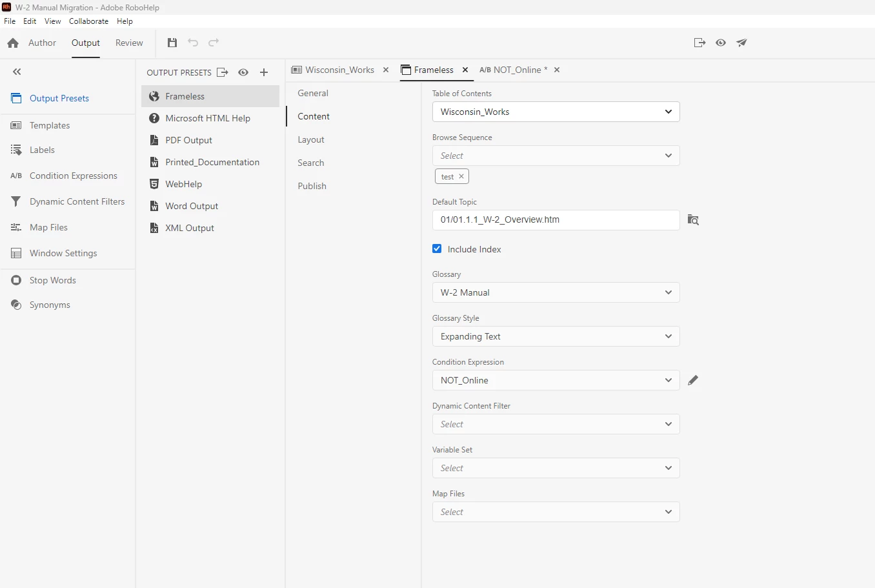Screen dimensions: 875x588
Task: Open the Edit menu
Action: [30, 21]
